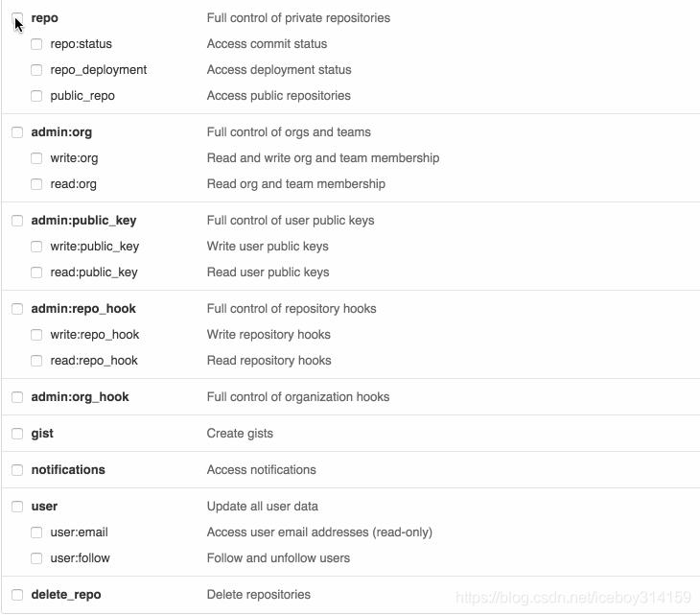
Task: Check the repo scope checkbox
Action: click(x=17, y=18)
